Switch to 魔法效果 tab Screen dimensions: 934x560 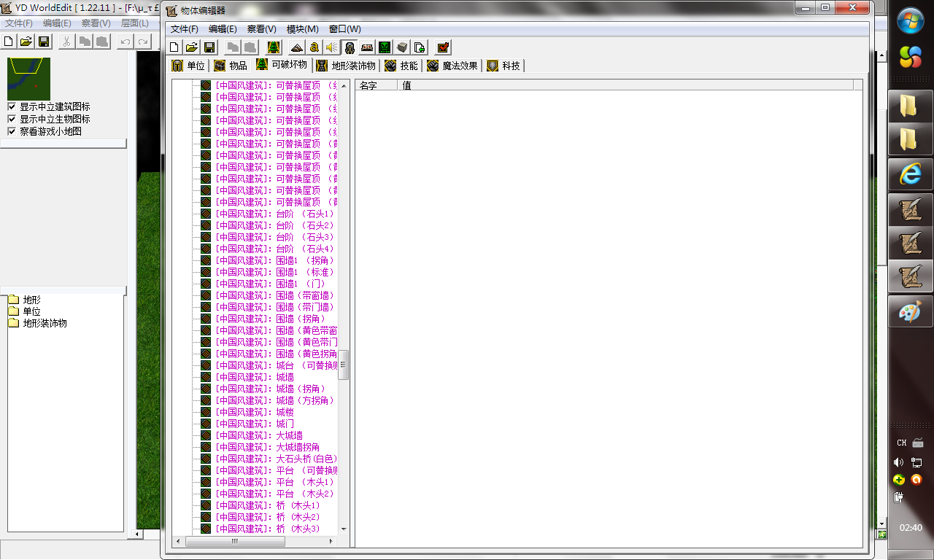tap(453, 66)
